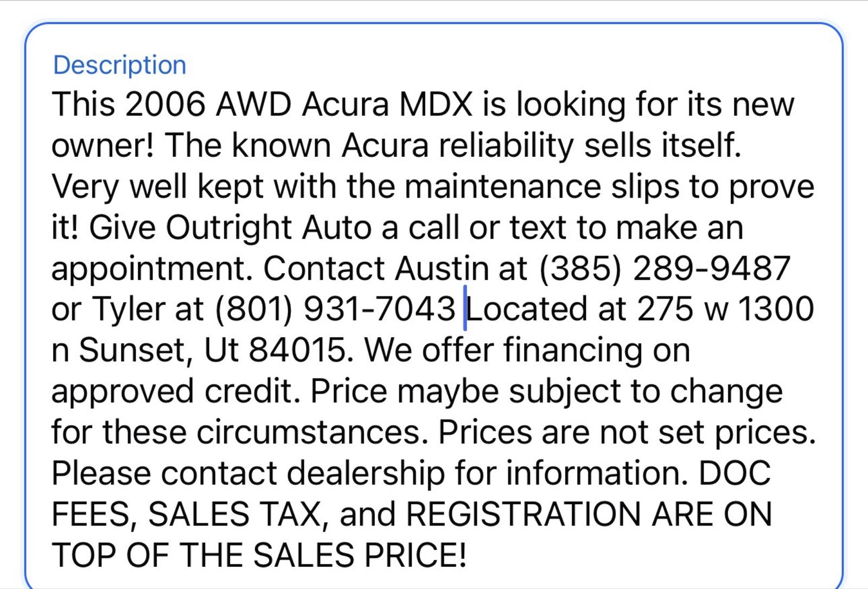Click the Description field label
Image resolution: width=868 pixels, height=589 pixels.
119,65
